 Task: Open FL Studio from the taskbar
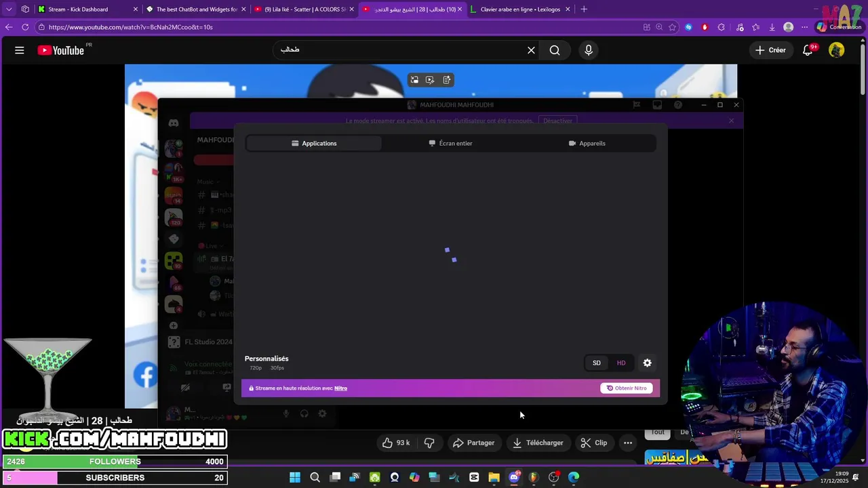coord(534,477)
